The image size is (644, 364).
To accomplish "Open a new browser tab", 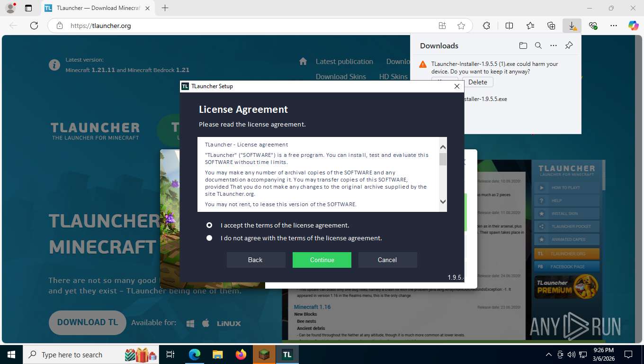I will (x=165, y=8).
